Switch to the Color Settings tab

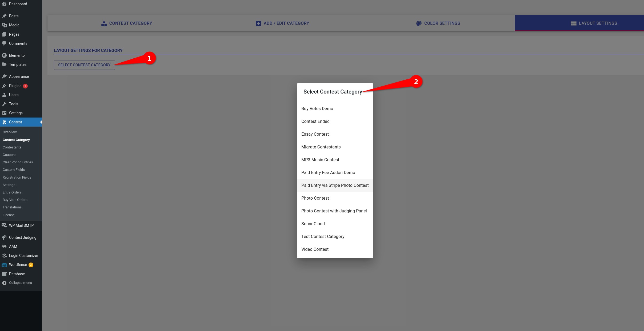(x=438, y=23)
